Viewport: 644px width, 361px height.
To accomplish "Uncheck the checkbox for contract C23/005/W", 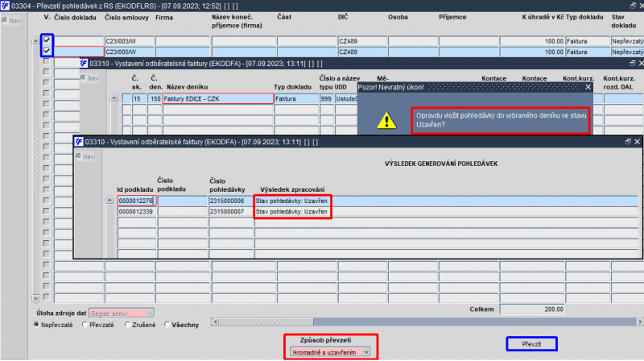I will [47, 51].
